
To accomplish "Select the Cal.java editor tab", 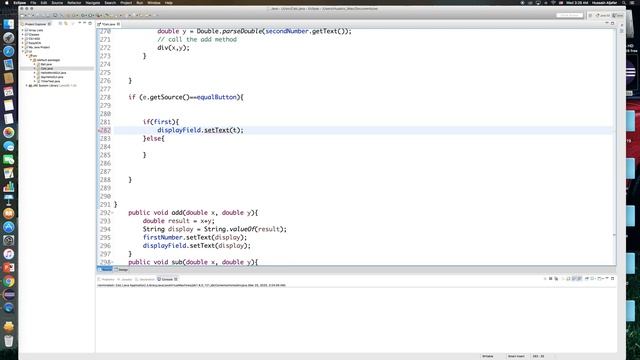I will coord(109,24).
